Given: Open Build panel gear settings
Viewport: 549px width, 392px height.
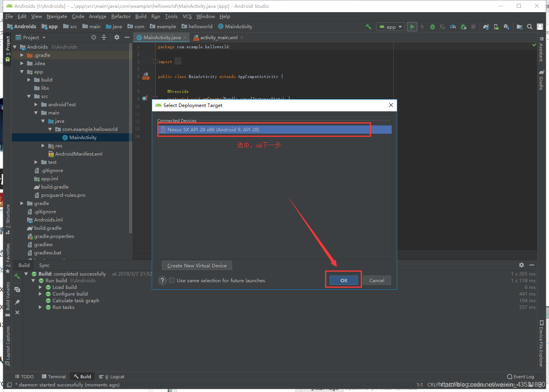Looking at the screenshot, I should pyautogui.click(x=522, y=265).
